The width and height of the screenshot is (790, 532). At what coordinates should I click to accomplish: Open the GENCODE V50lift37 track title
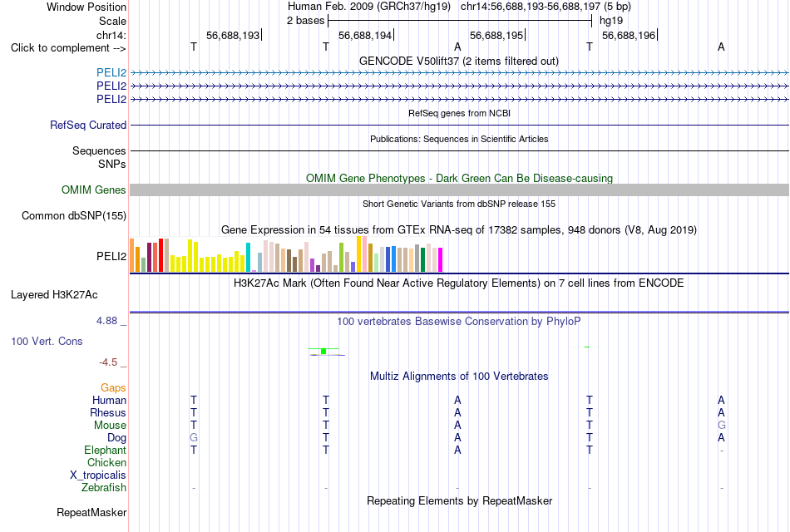click(459, 61)
